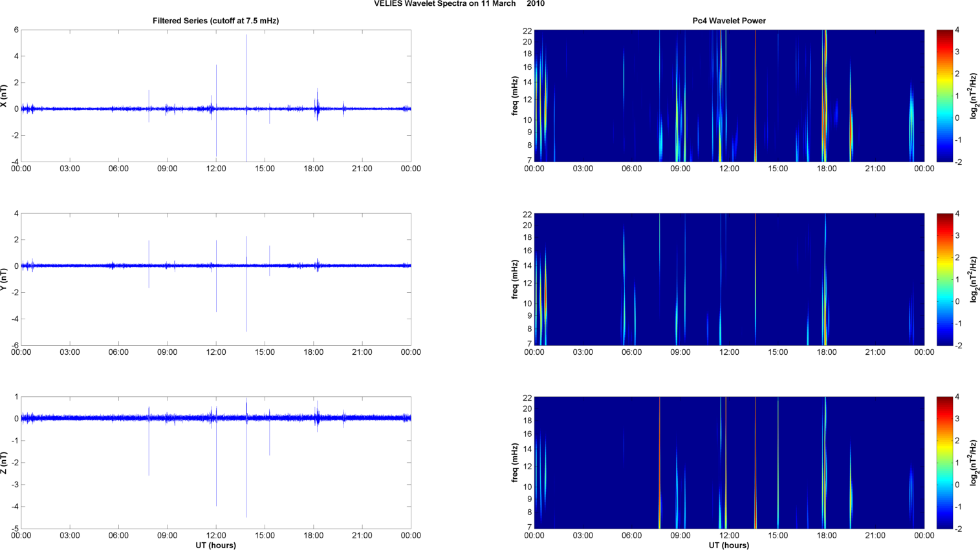This screenshot has width=980, height=550.
Task: Click the 'Z (nT)' axis label
Action: coord(4,463)
